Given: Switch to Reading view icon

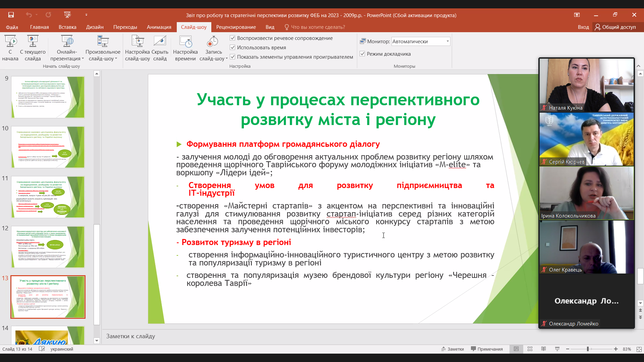Looking at the screenshot, I should 543,349.
